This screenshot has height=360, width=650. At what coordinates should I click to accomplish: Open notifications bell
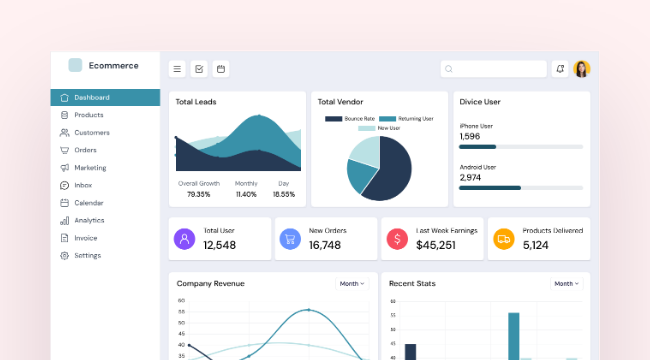pos(560,69)
